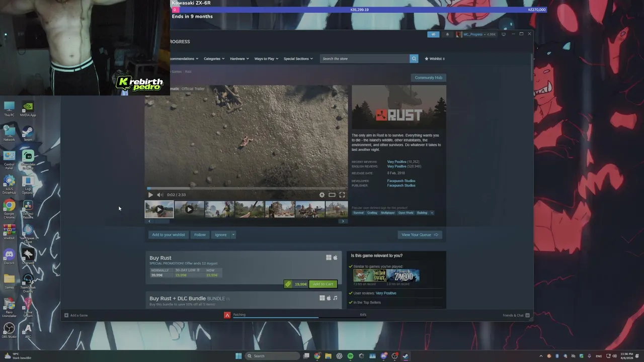Open This PC desktop icon
This screenshot has width=644, height=362.
9,109
